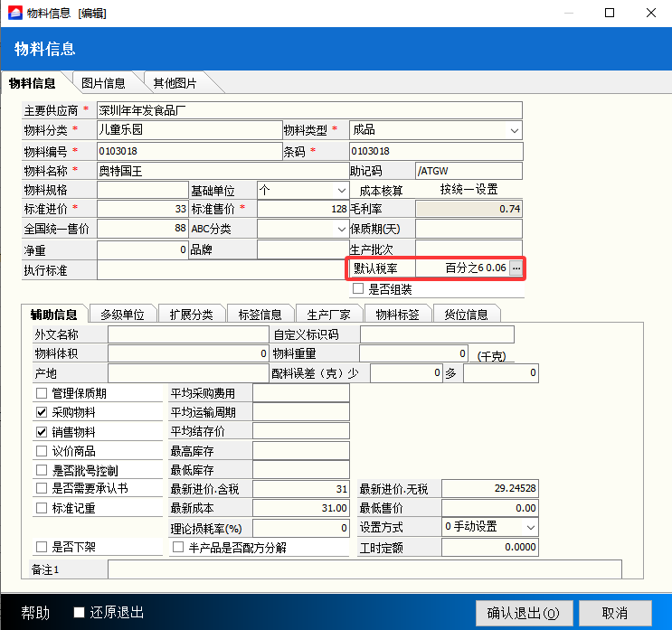The width and height of the screenshot is (672, 630).
Task: Enable the 标准记重 checkbox
Action: point(42,508)
